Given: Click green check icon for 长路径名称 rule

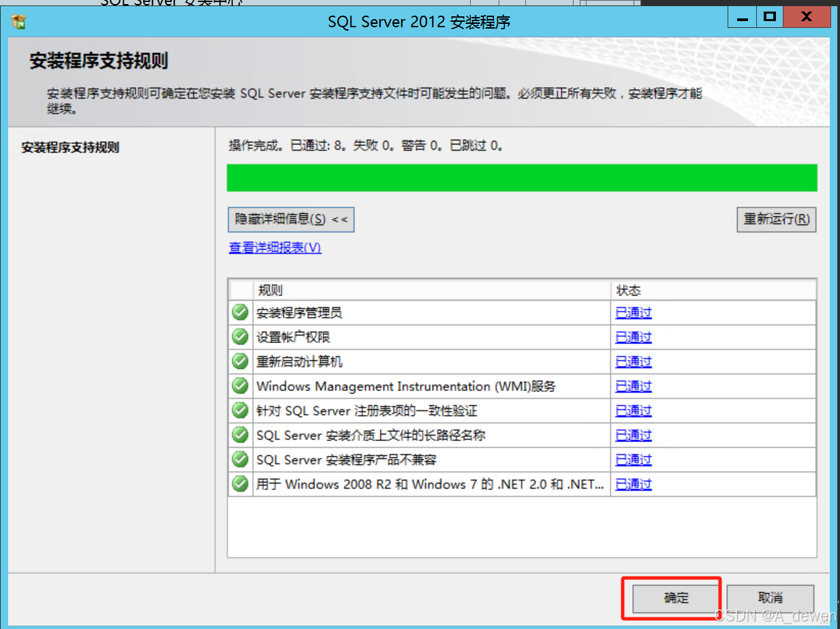Looking at the screenshot, I should pos(240,435).
